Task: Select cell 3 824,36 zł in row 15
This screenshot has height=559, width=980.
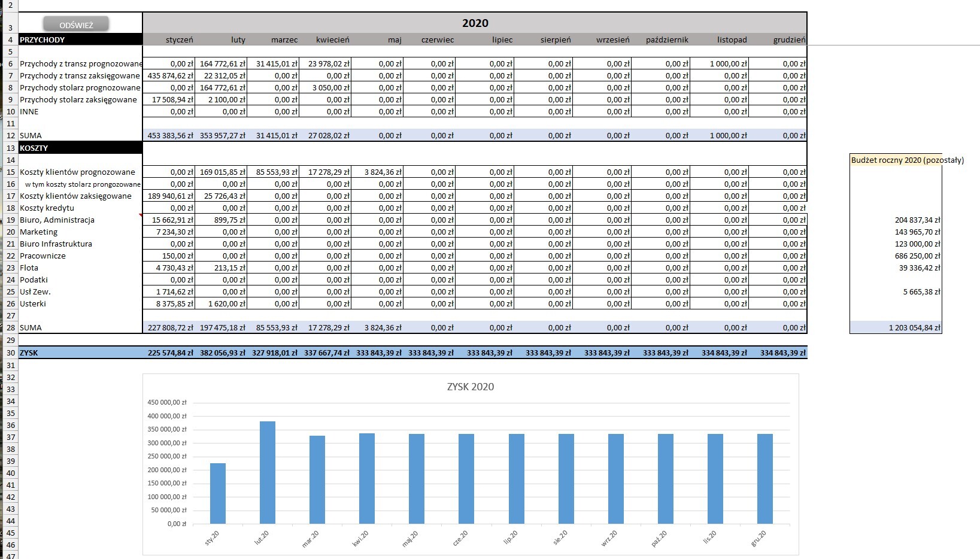Action: tap(377, 172)
